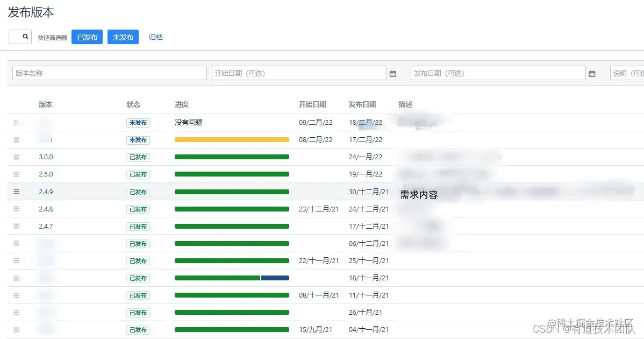
Task: Open the calendar icon beside 发布日期 filter
Action: click(x=592, y=73)
